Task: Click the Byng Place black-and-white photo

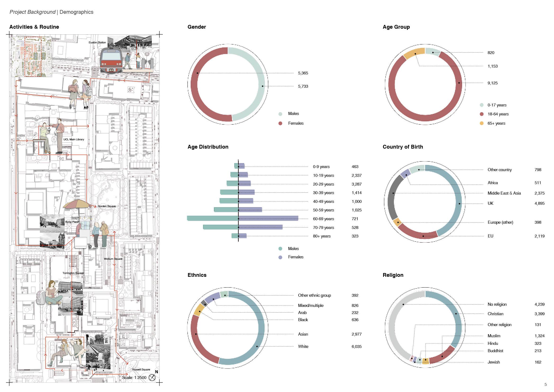Action: point(52,224)
